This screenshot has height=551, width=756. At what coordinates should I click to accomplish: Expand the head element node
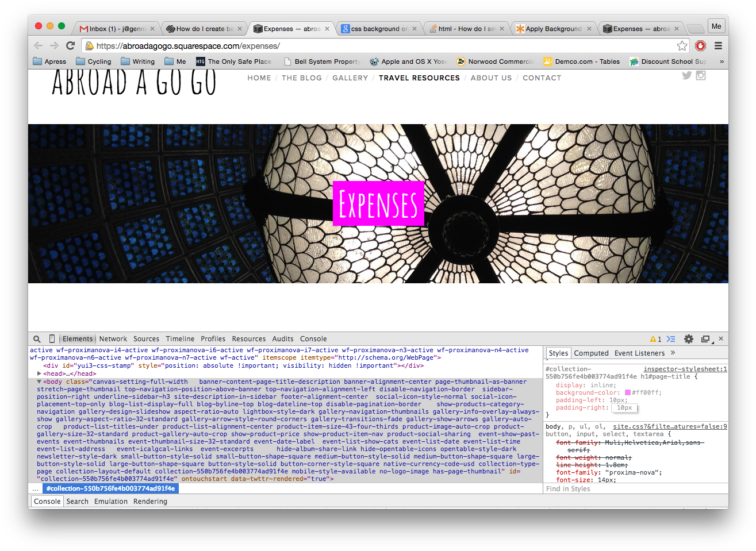39,373
